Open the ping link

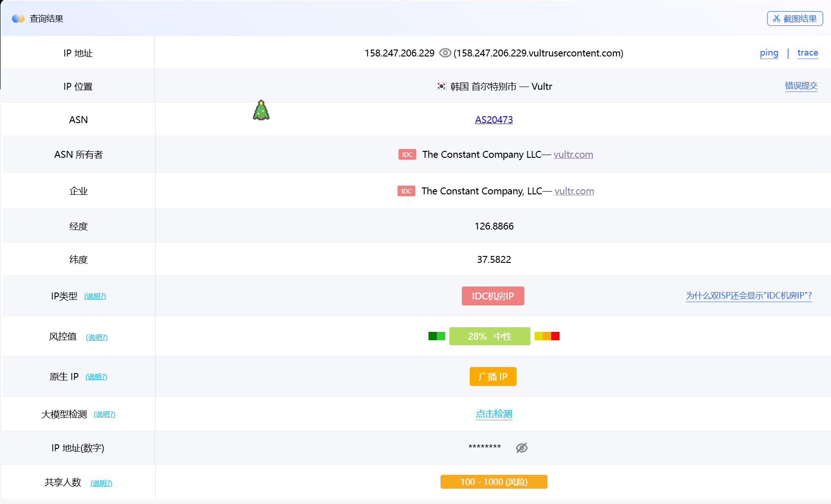[x=769, y=53]
